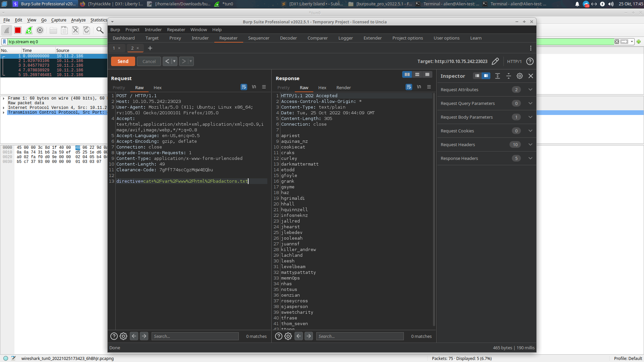Open capture options via the gear icon in Wireshark

[x=40, y=30]
